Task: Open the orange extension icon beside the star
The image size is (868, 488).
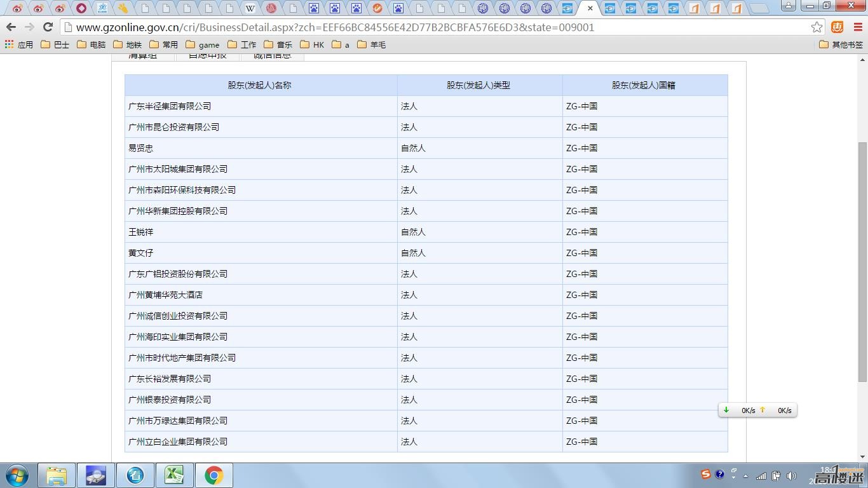Action: (x=837, y=27)
